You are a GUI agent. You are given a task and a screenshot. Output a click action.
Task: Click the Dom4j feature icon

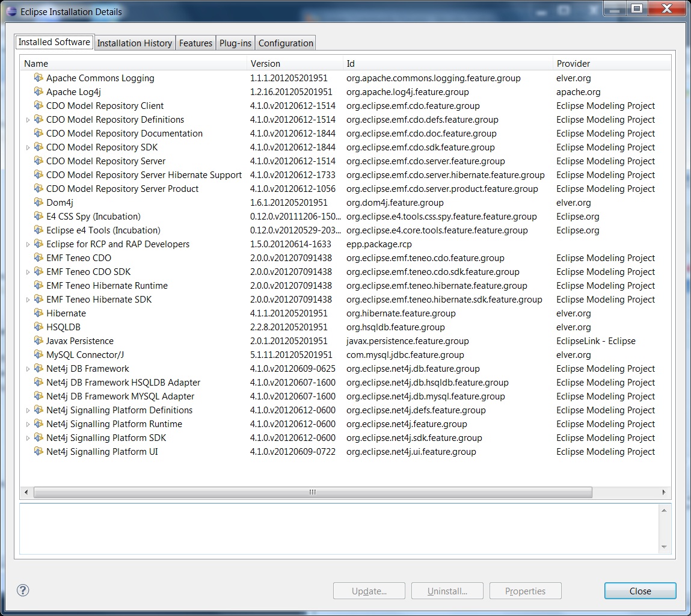38,202
